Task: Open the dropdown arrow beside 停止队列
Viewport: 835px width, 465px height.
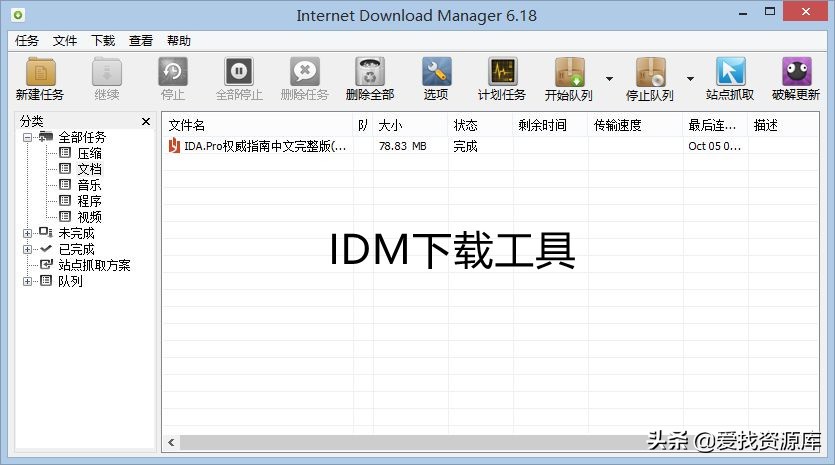Action: [x=690, y=79]
